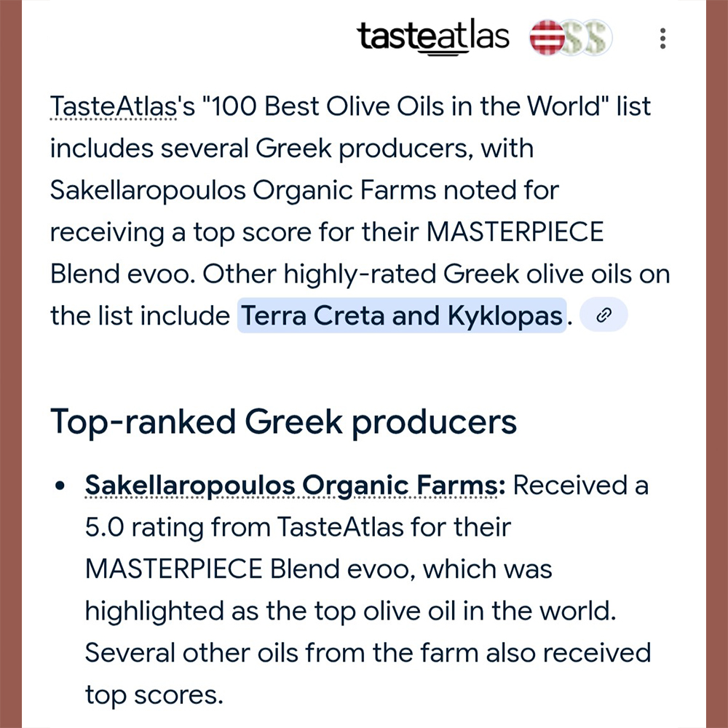This screenshot has height=728, width=728.
Task: Click the final "top scores." text
Action: [154, 695]
